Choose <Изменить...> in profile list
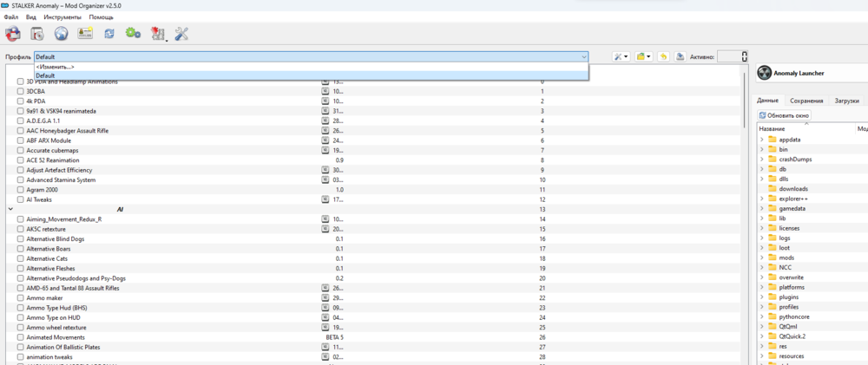The image size is (868, 365). (311, 67)
